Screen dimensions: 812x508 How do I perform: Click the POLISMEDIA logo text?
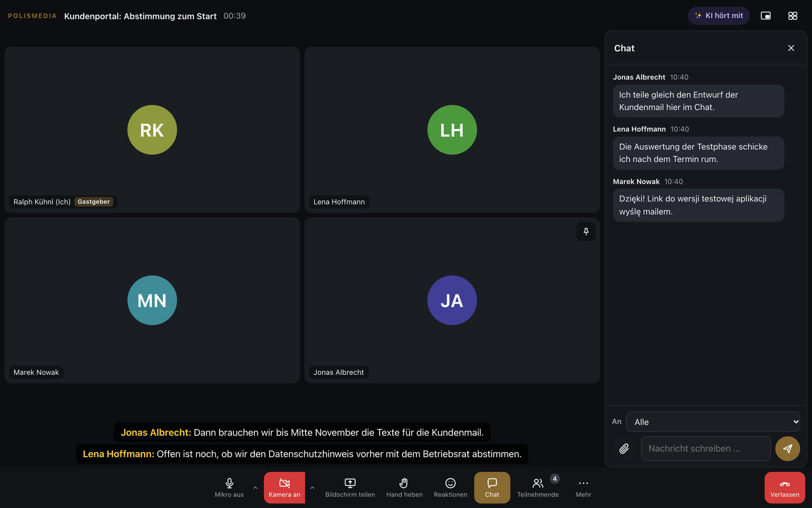click(32, 16)
